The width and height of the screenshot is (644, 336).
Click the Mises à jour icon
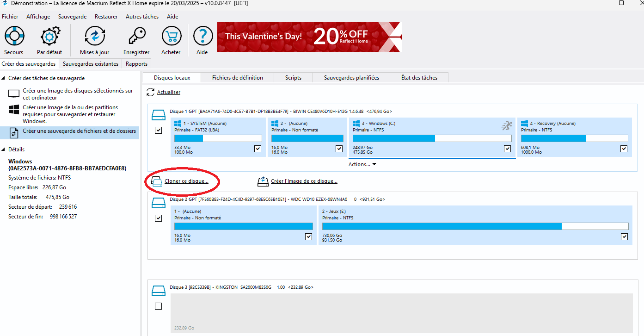coord(95,37)
